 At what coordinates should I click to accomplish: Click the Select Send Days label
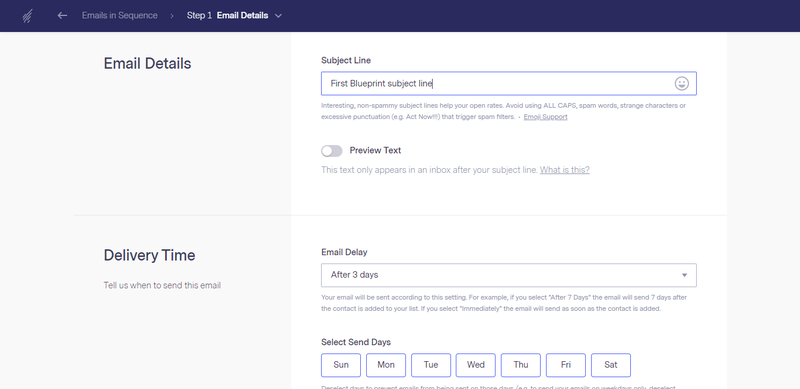click(356, 342)
